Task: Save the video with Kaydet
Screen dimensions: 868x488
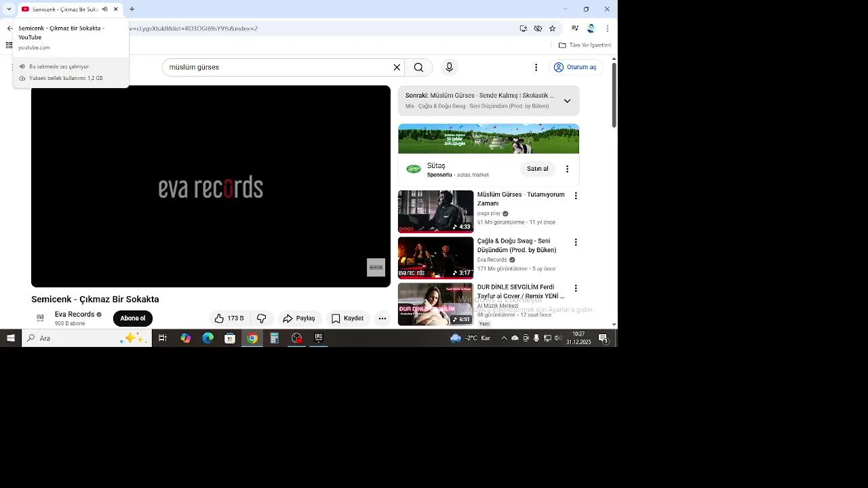Action: [348, 319]
